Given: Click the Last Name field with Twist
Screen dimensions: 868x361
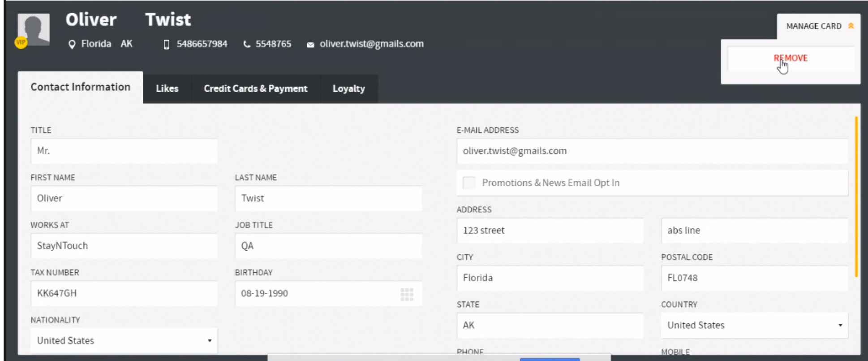Looking at the screenshot, I should pos(328,199).
